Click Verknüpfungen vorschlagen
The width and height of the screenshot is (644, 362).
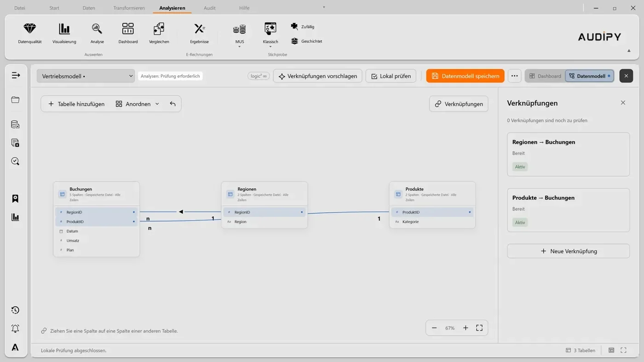[x=318, y=76]
